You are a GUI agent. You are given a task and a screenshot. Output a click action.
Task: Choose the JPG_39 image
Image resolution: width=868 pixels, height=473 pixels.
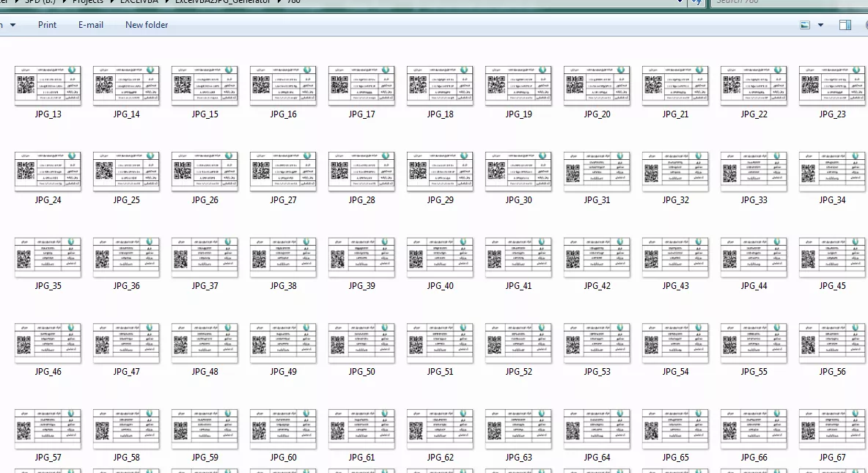(x=361, y=257)
